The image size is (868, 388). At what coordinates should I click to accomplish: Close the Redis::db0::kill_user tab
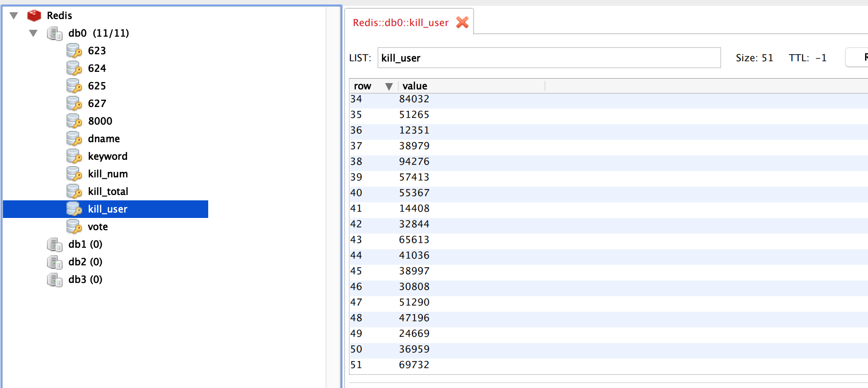tap(462, 22)
